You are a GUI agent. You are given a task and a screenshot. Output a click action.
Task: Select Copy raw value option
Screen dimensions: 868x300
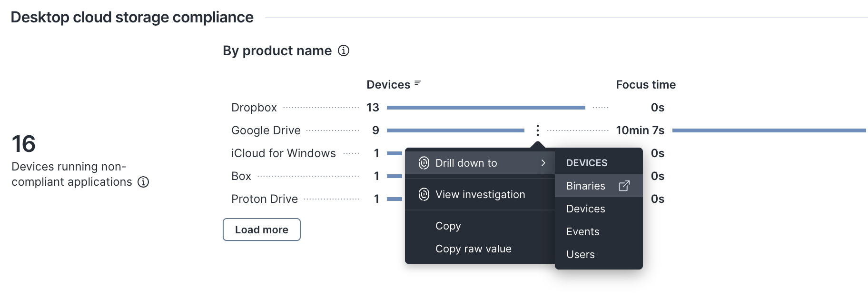(473, 249)
